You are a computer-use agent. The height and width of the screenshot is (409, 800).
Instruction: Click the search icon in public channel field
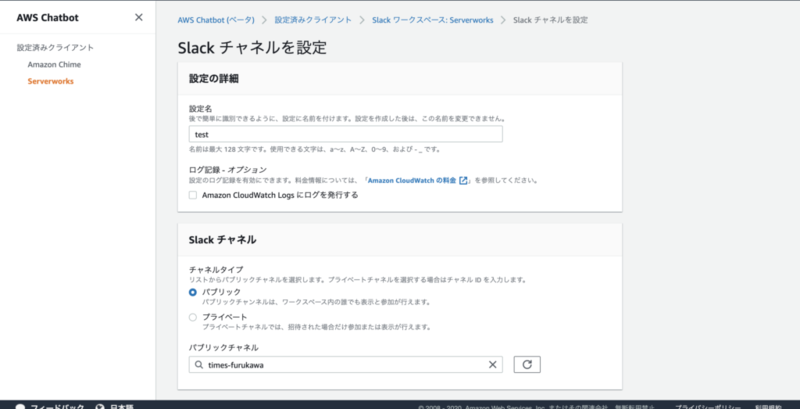pos(198,365)
